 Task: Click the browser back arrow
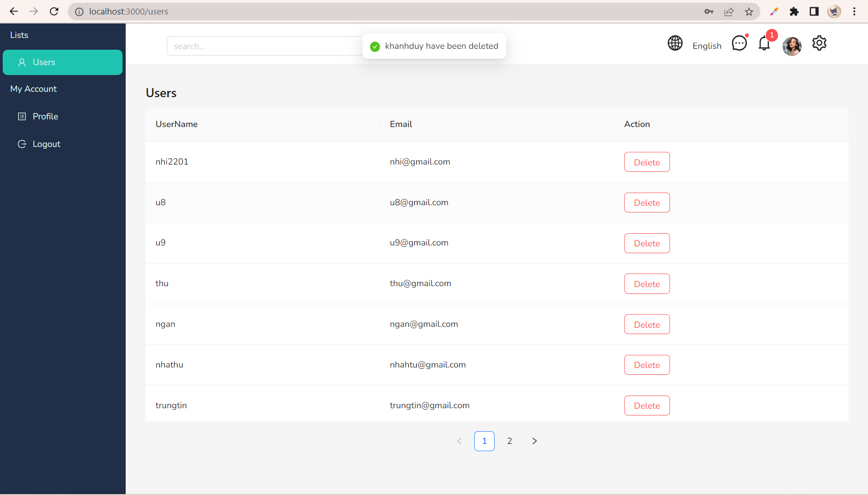[x=14, y=12]
